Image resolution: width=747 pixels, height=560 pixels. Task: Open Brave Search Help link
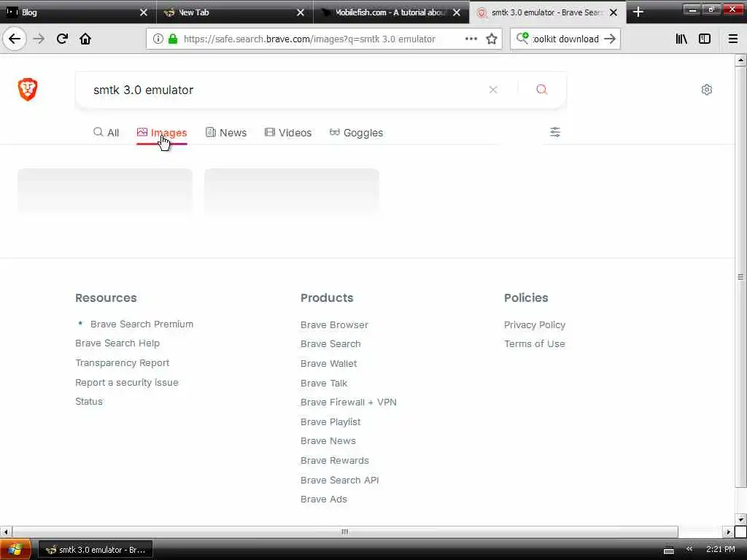[117, 343]
